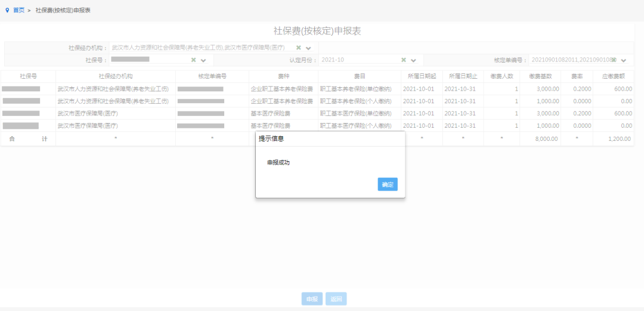Click the 所属日期止 column header
The height and width of the screenshot is (311, 644).
pos(463,76)
